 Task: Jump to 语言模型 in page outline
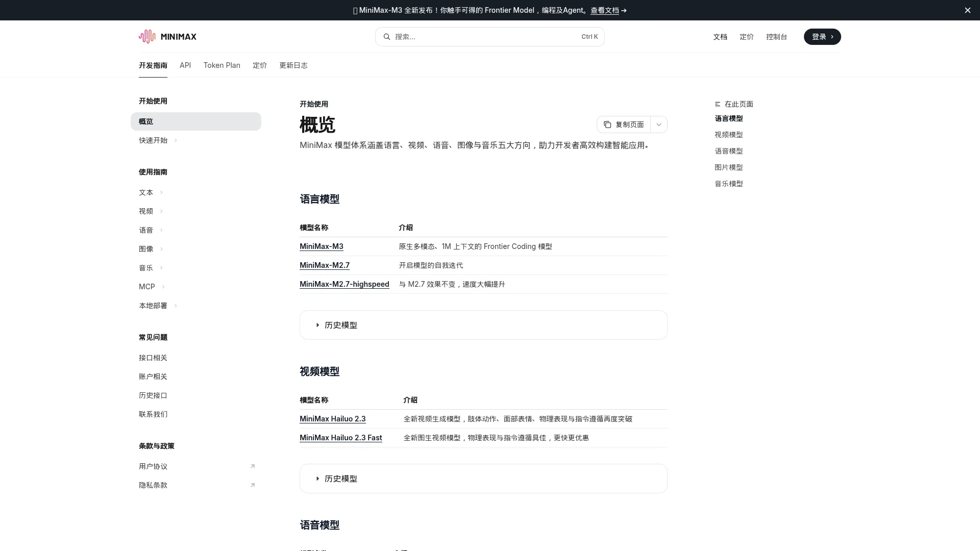pos(729,118)
